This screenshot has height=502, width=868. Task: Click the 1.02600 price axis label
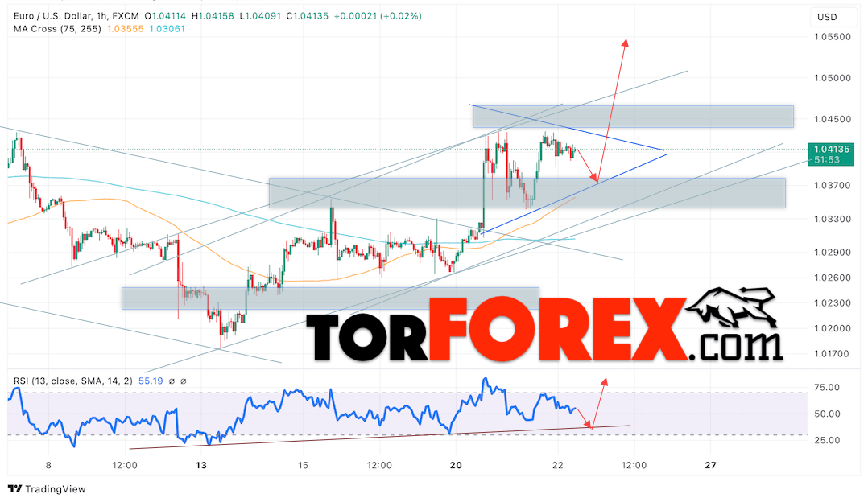tap(833, 278)
